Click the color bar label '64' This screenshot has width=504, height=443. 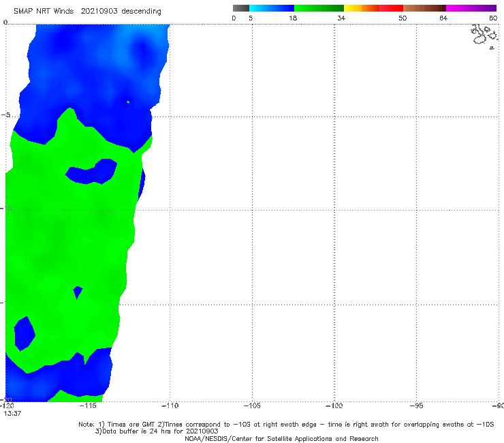[x=443, y=18]
